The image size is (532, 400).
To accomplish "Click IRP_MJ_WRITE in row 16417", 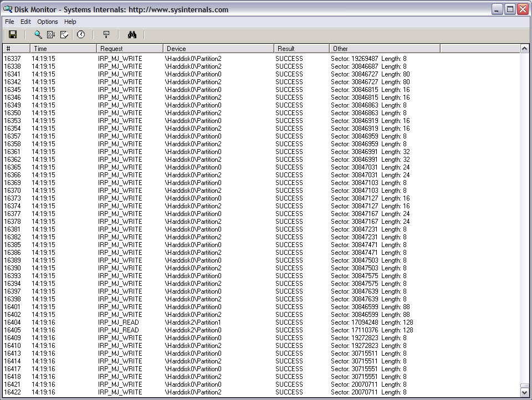I will 120,369.
